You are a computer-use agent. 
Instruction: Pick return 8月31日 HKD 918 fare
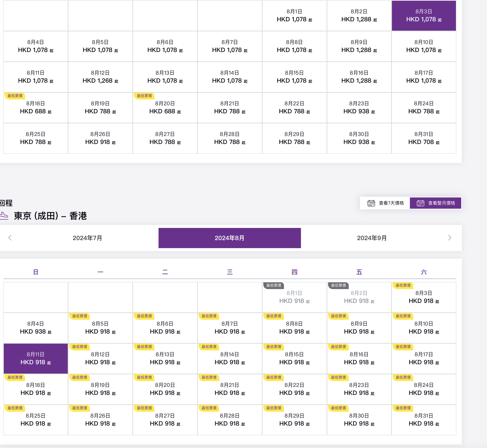(424, 420)
